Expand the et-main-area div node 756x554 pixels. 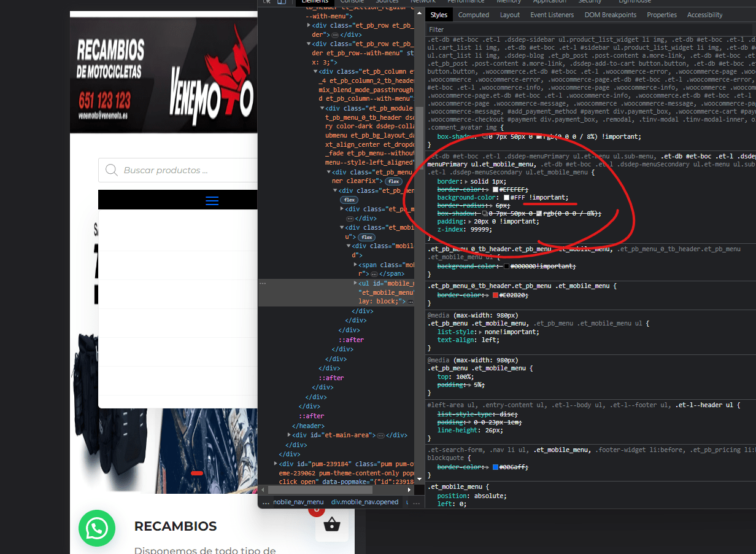coord(289,435)
